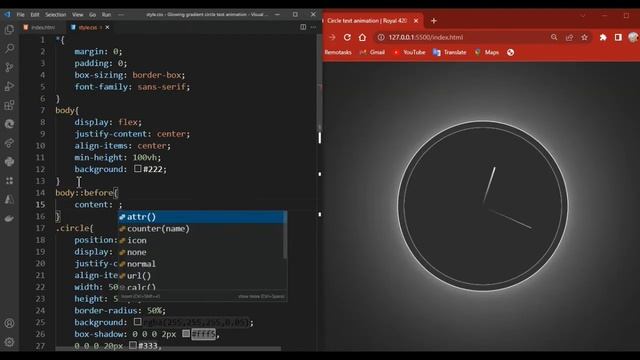Viewport: 640px width, 360px height.
Task: Open Source Control view in activity bar
Action: (x=9, y=67)
